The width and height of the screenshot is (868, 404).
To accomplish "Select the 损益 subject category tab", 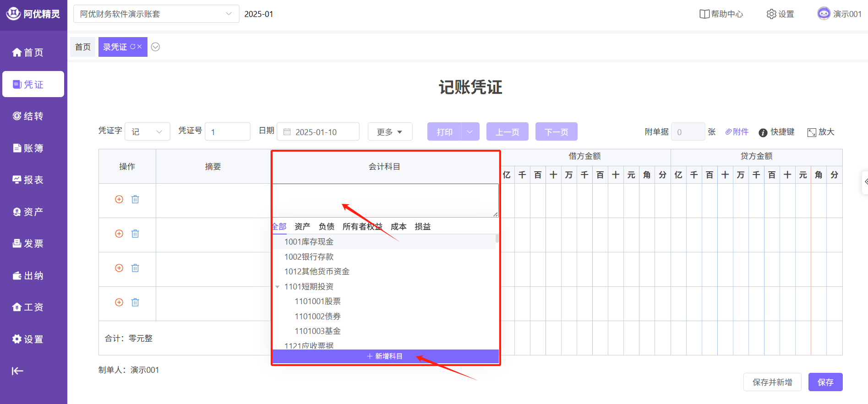I will tap(422, 227).
